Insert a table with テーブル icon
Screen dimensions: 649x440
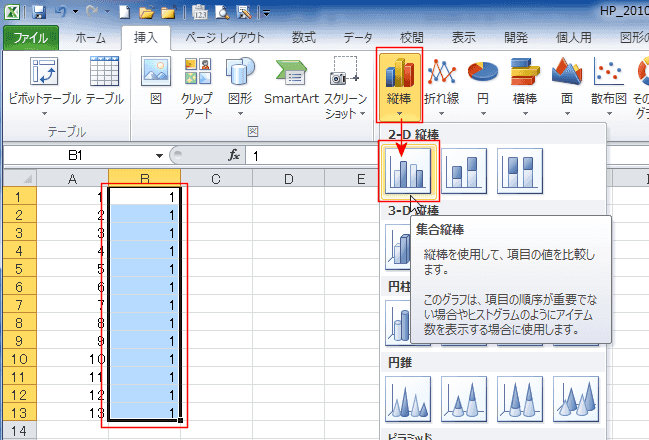105,81
